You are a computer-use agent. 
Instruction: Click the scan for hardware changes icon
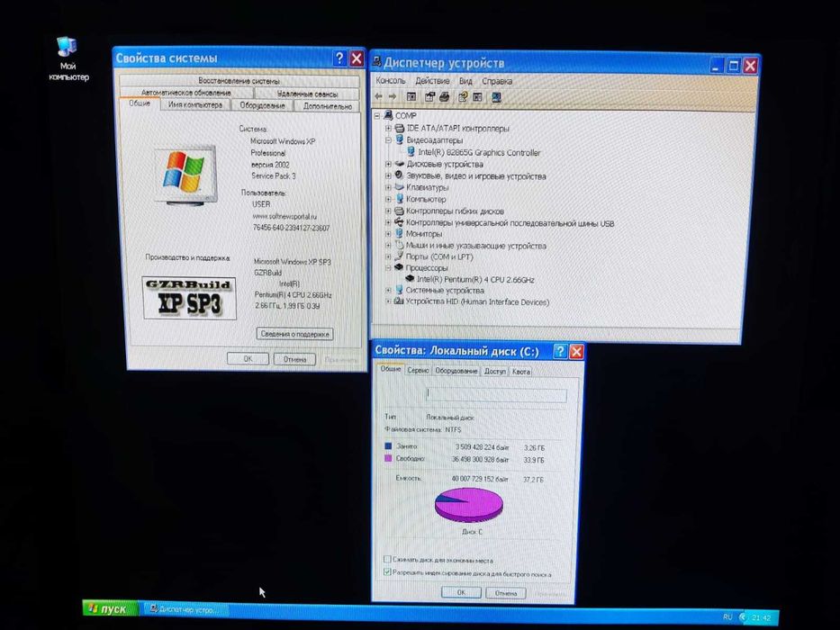coord(497,97)
